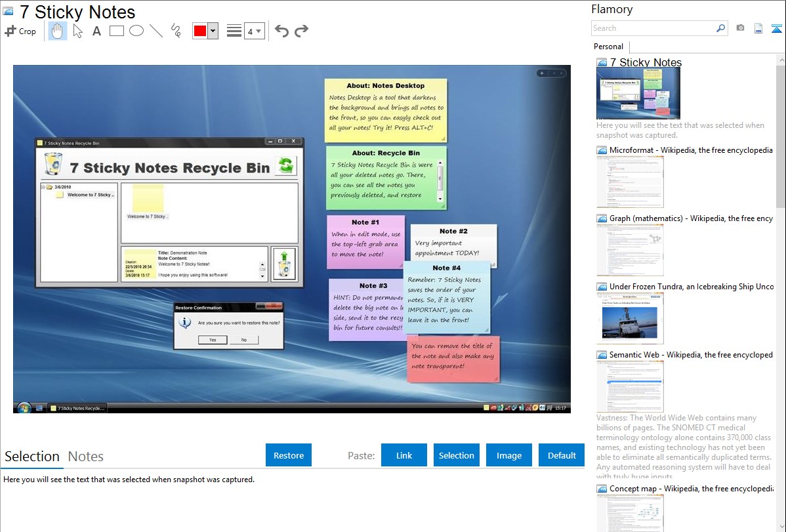Pick the ellipse drawing tool
The width and height of the screenshot is (786, 532).
(x=136, y=31)
